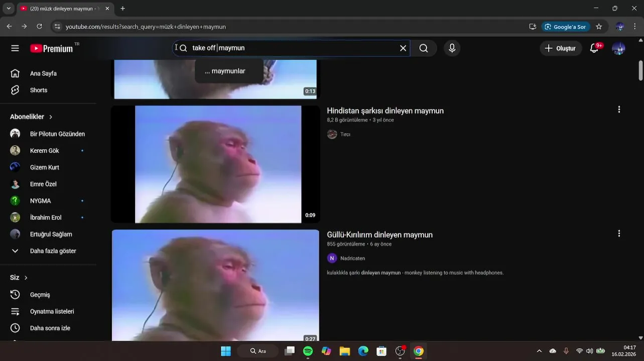Open the Ara taskbar search box
Viewport: 644px width, 361px height.
pos(258,351)
